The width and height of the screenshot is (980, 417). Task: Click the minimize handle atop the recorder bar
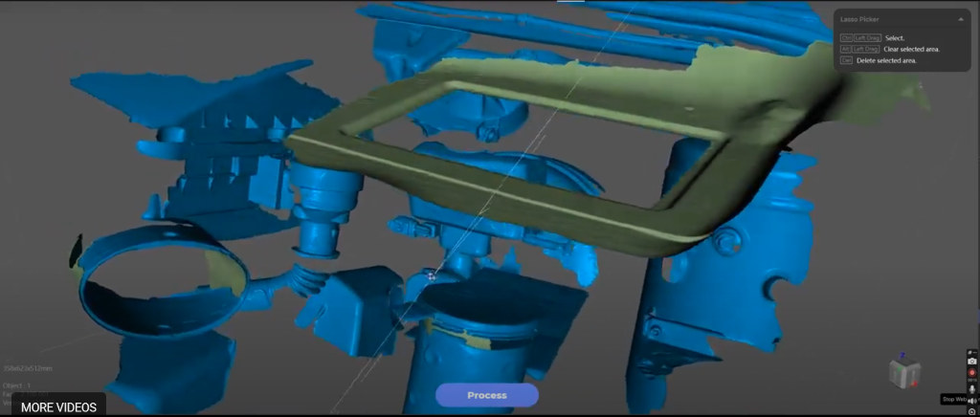tap(972, 352)
